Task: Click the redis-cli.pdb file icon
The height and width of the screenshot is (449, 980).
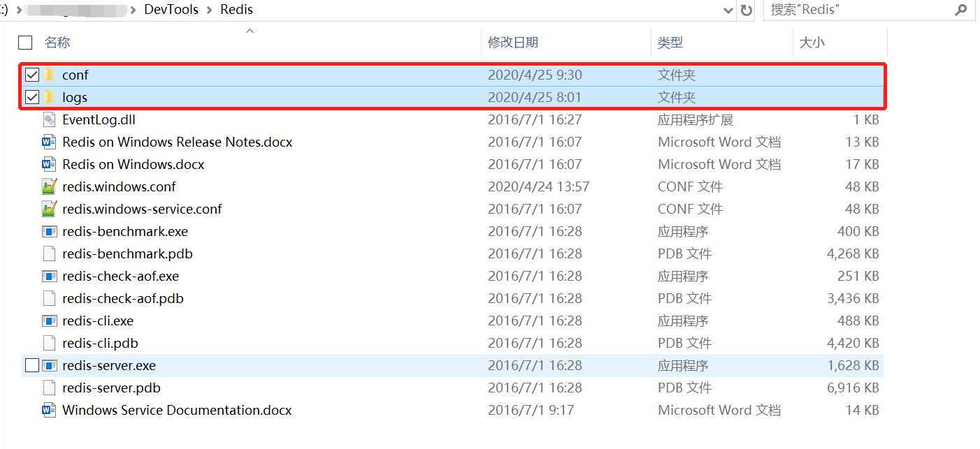Action: 49,343
